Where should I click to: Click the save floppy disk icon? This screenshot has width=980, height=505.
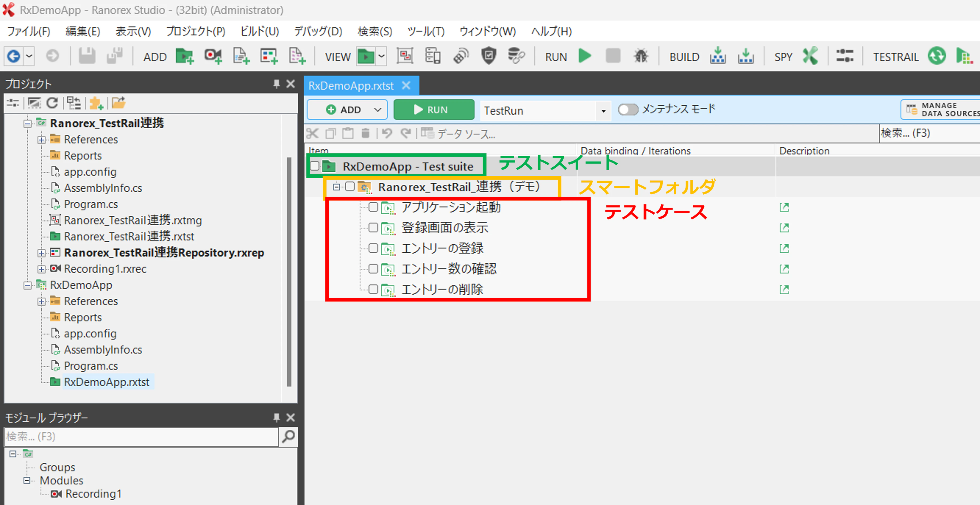[87, 56]
